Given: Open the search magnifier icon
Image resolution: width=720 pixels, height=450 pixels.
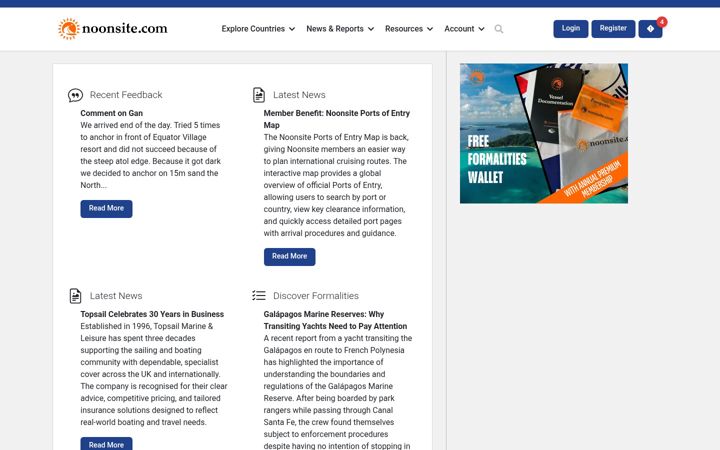Looking at the screenshot, I should click(x=499, y=29).
